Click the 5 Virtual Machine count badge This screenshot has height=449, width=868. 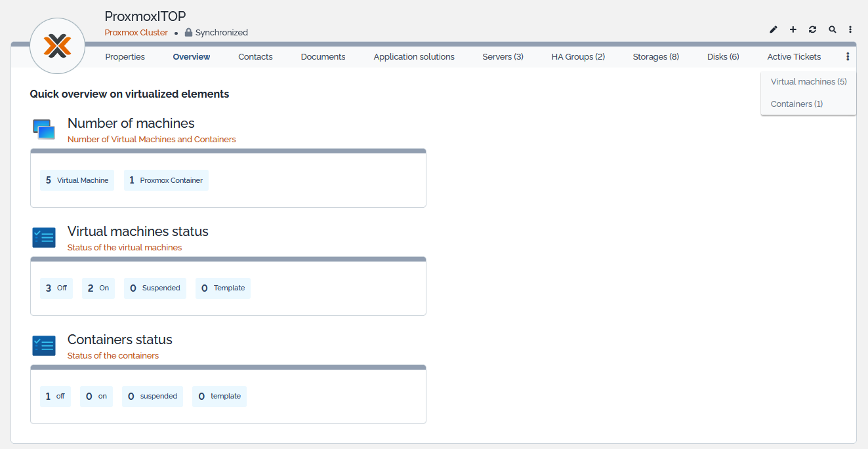[x=77, y=180]
